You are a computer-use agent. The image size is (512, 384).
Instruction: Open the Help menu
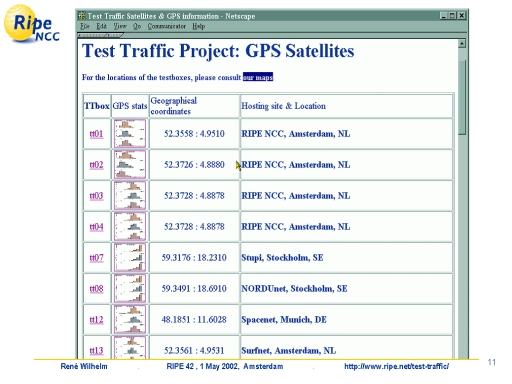coord(199,26)
